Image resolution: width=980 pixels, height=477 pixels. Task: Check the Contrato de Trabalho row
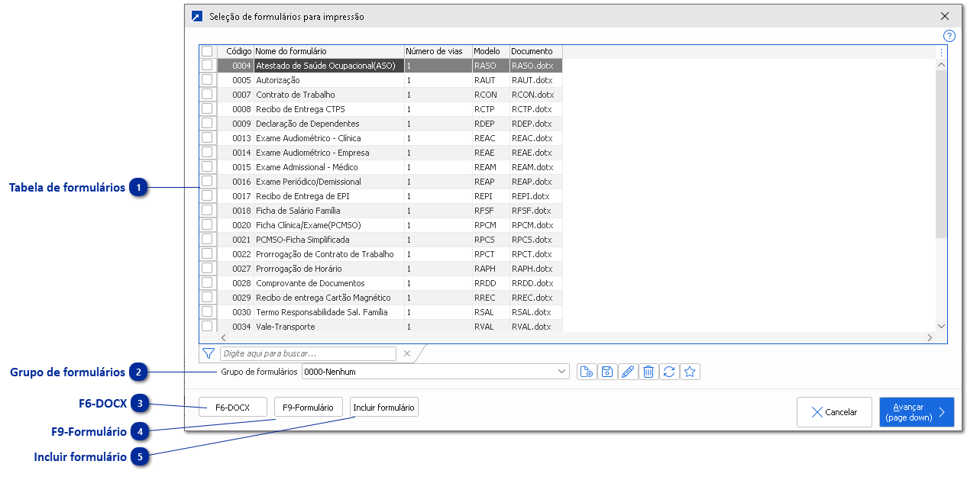[x=207, y=94]
